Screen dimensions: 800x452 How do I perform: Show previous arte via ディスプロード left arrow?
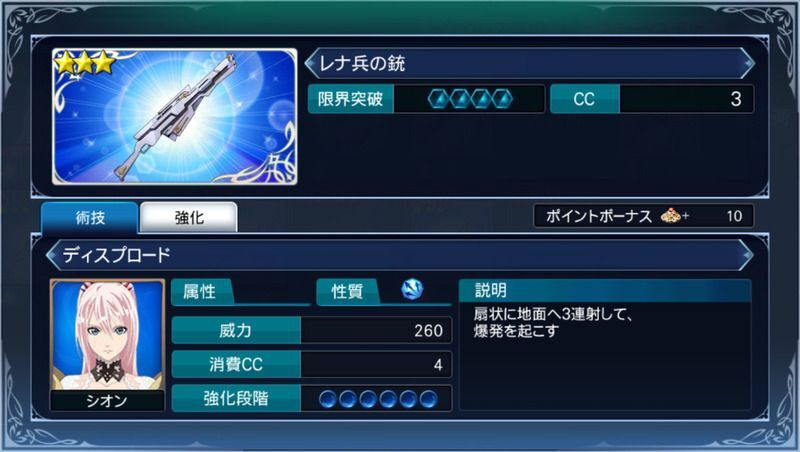pyautogui.click(x=53, y=255)
